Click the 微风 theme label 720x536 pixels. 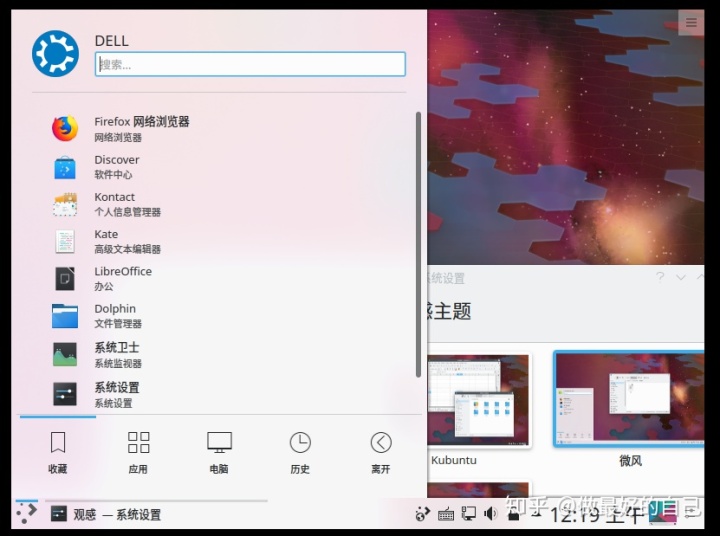(x=630, y=461)
